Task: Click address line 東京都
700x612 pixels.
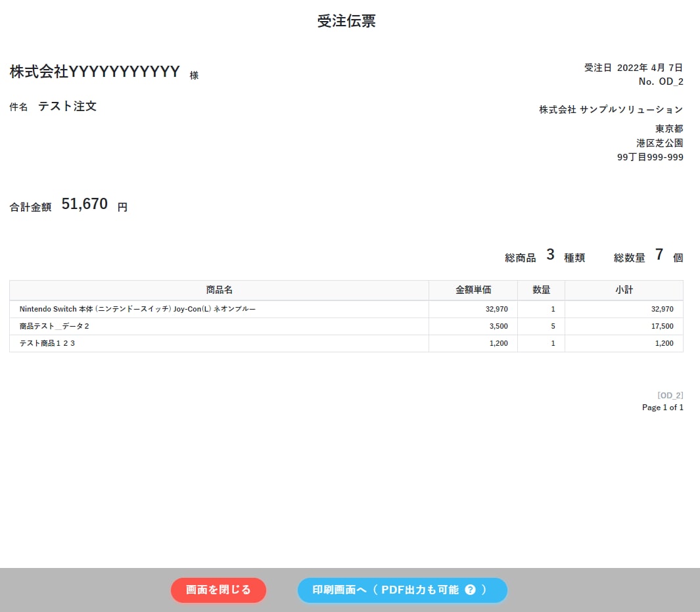Action: pos(668,129)
